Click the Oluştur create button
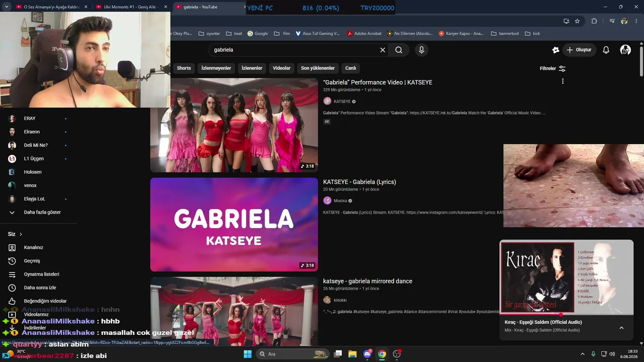Screen dimensions: 644x362 point(579,50)
